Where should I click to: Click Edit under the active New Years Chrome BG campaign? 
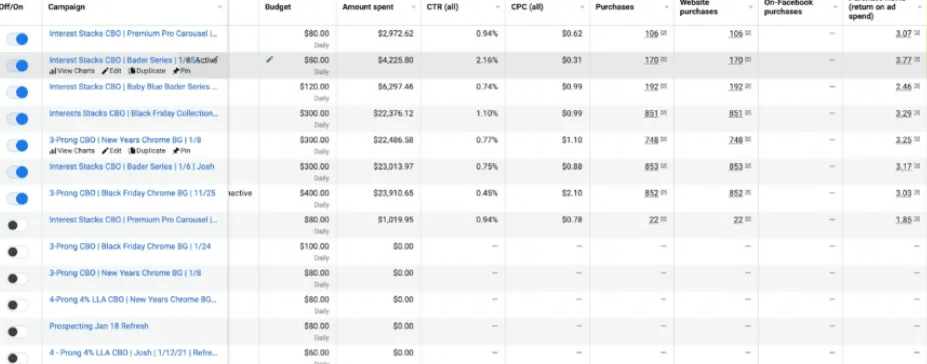tap(112, 151)
